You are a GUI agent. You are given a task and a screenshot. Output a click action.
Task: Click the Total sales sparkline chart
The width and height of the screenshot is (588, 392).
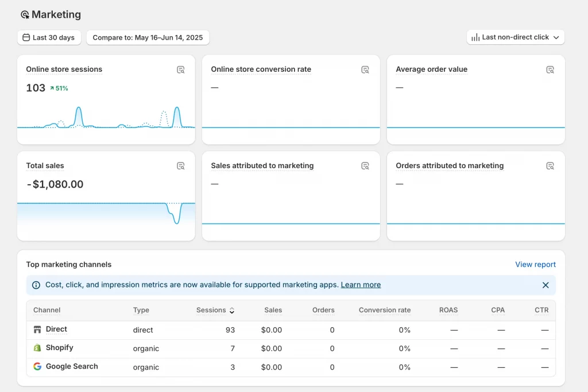(x=106, y=214)
